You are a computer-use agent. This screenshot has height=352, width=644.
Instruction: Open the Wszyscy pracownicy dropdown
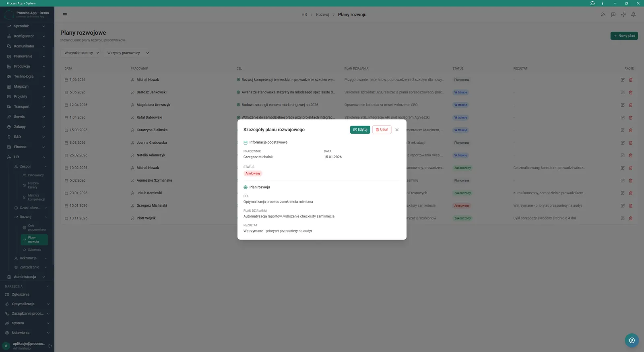pos(128,53)
